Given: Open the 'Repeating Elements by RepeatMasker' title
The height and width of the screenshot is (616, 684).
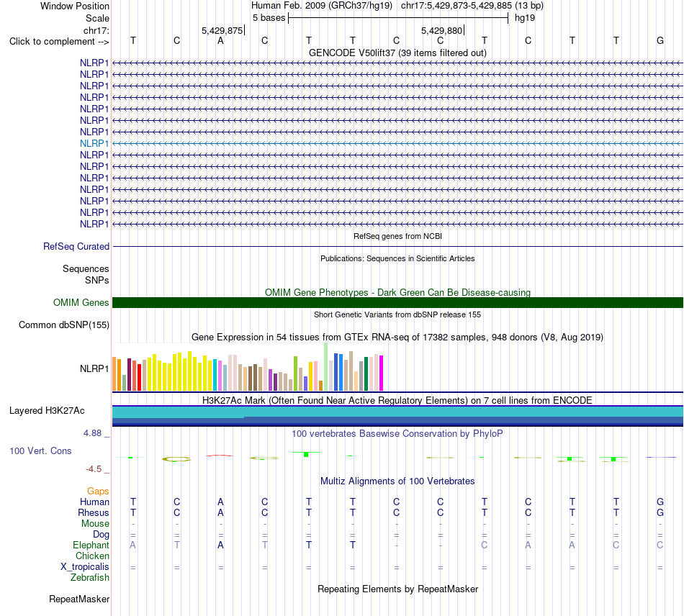Looking at the screenshot, I should 397,589.
